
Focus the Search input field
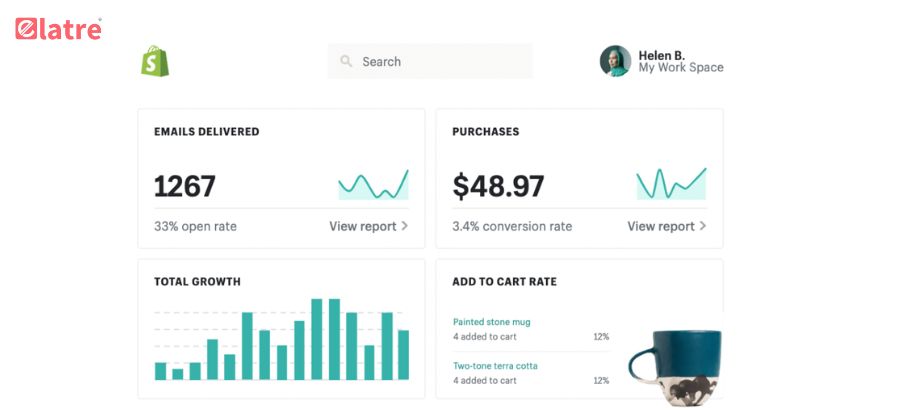pyautogui.click(x=430, y=61)
